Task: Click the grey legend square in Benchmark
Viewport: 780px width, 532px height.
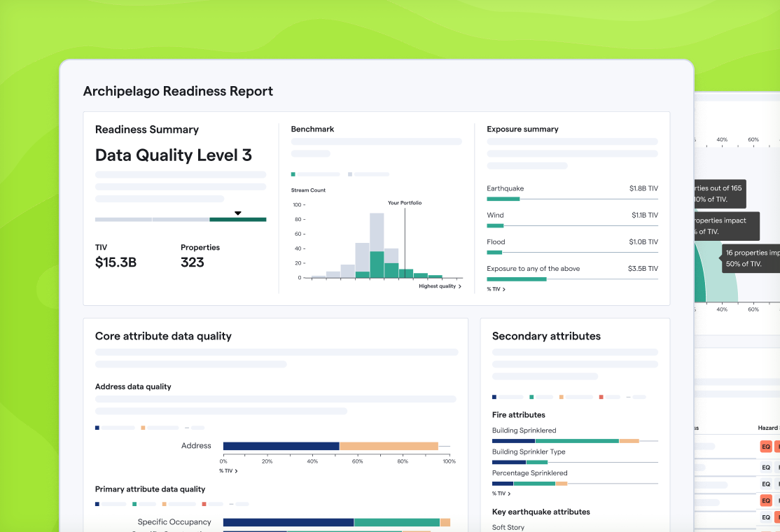Action: [x=350, y=174]
